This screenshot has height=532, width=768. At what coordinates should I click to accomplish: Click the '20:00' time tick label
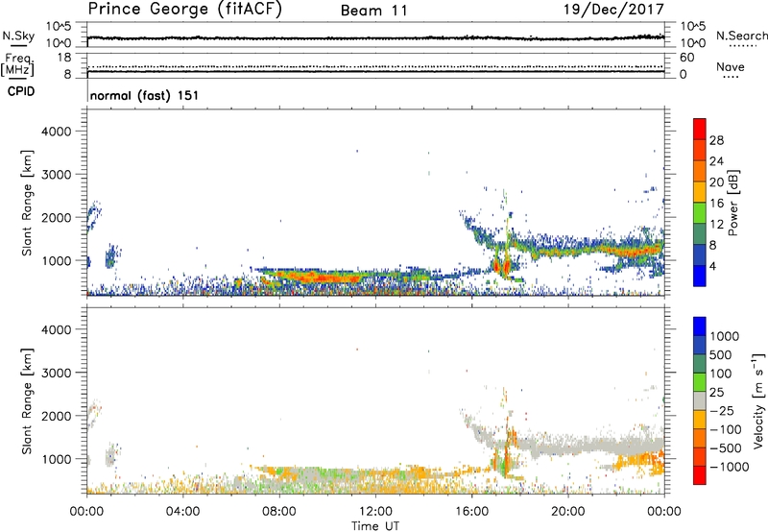[x=567, y=512]
